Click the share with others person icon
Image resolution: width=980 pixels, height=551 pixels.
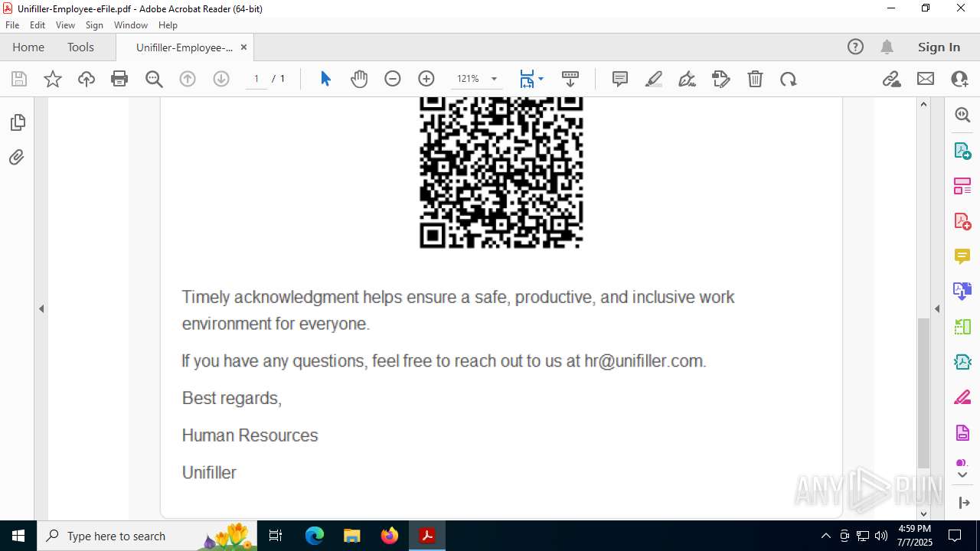[x=959, y=79]
